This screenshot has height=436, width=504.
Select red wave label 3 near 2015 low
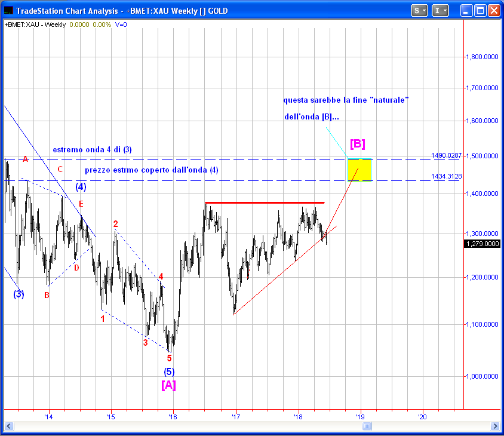pyautogui.click(x=145, y=343)
